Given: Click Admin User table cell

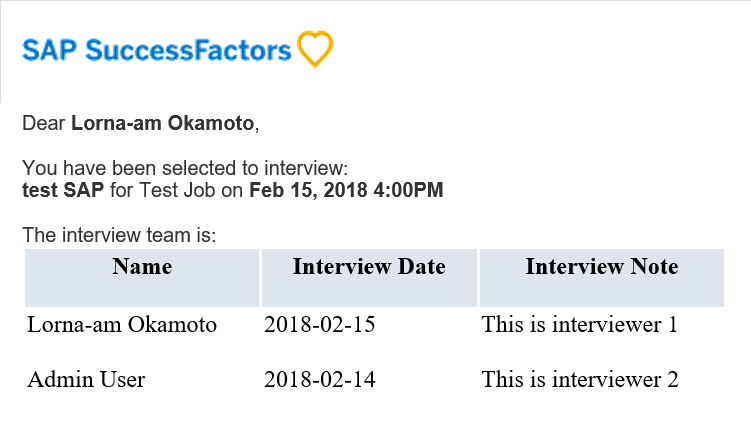Looking at the screenshot, I should pyautogui.click(x=86, y=380).
